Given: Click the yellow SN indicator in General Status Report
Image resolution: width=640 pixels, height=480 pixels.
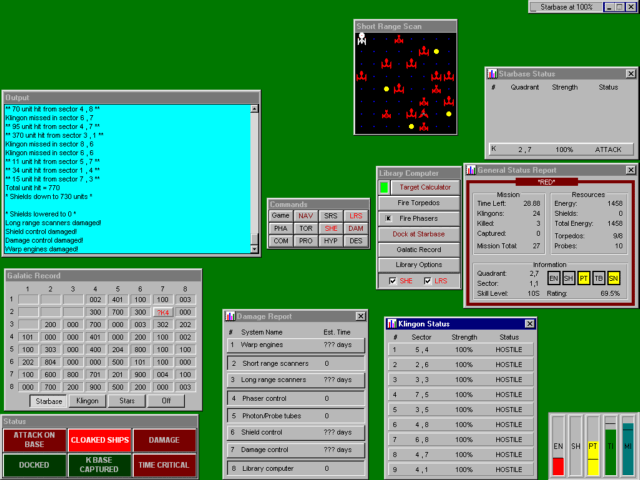Looking at the screenshot, I should click(x=613, y=278).
